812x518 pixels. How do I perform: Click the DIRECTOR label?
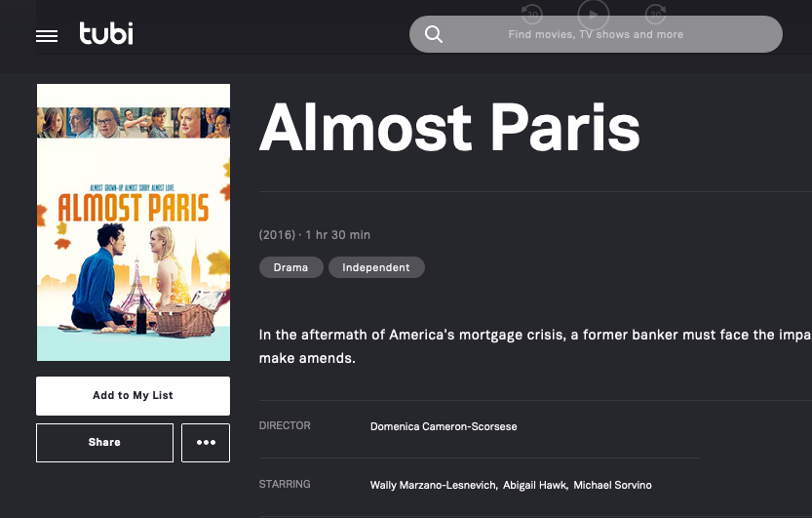[x=285, y=425]
